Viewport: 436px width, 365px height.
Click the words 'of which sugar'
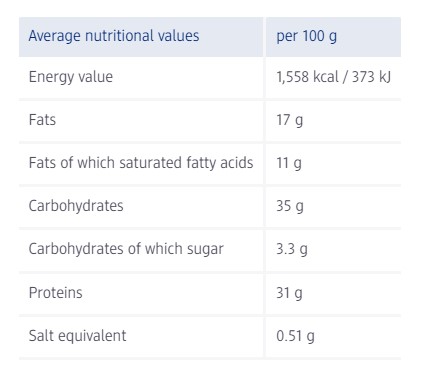175,249
